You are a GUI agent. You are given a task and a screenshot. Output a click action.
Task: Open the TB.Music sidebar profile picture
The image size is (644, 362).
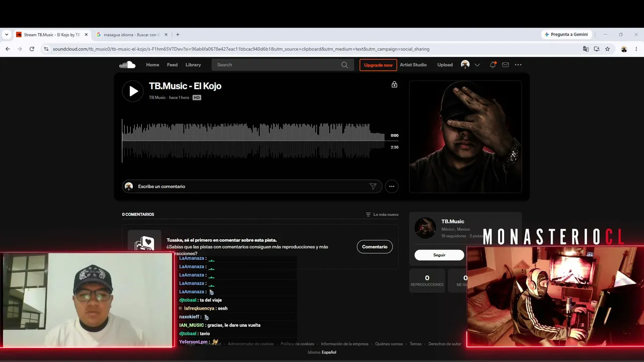(x=425, y=228)
